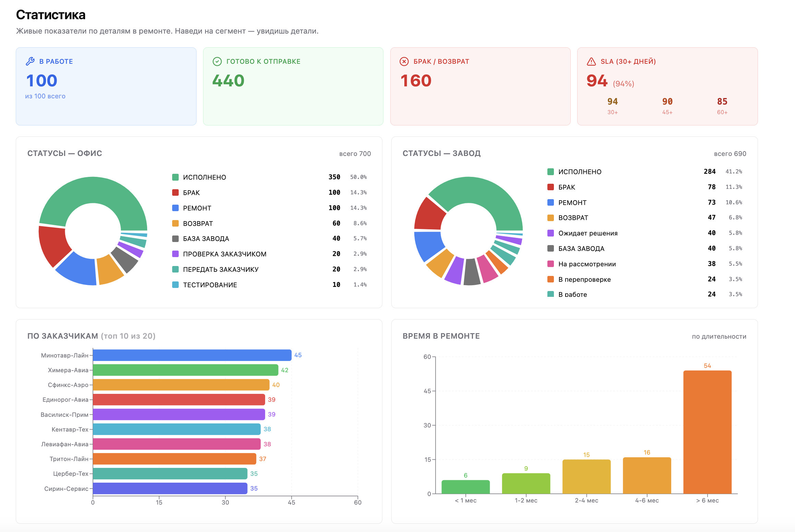
Task: Click the > 6 мес orange bar
Action: [707, 432]
